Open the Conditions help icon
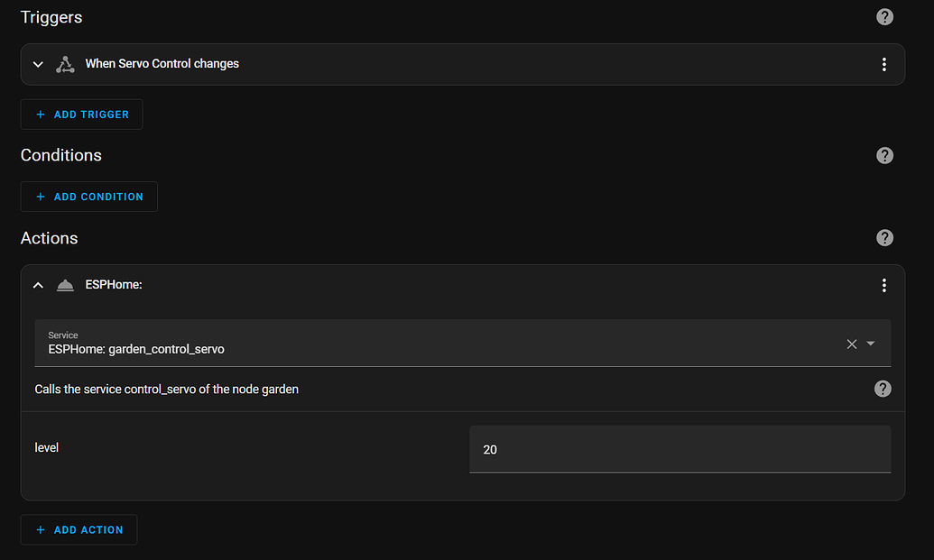Screen dimensions: 934x560 pos(884,155)
